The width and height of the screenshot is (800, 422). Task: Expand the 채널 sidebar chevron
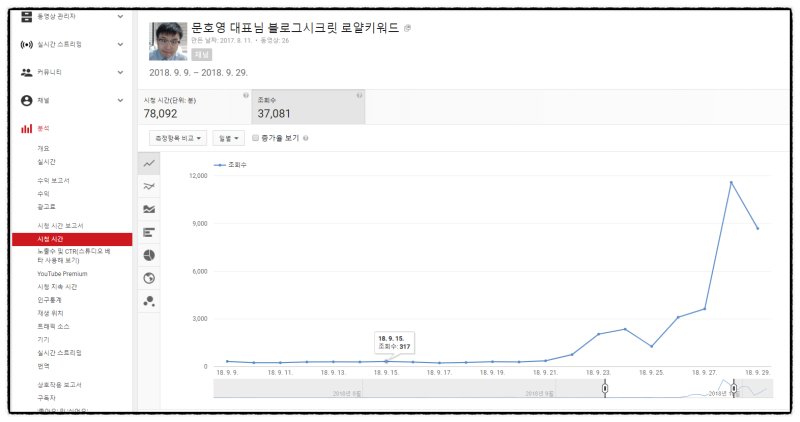[120, 101]
